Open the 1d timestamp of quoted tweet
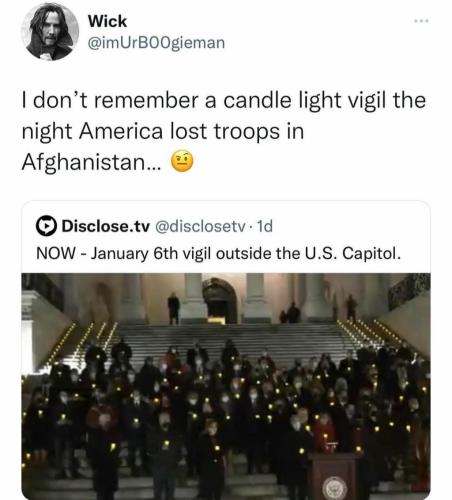 (x=265, y=226)
